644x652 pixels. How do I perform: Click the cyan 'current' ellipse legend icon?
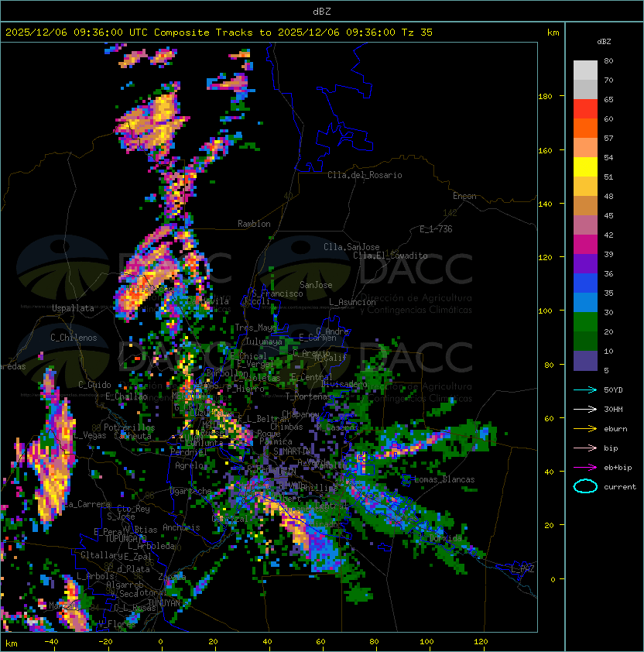(x=585, y=486)
